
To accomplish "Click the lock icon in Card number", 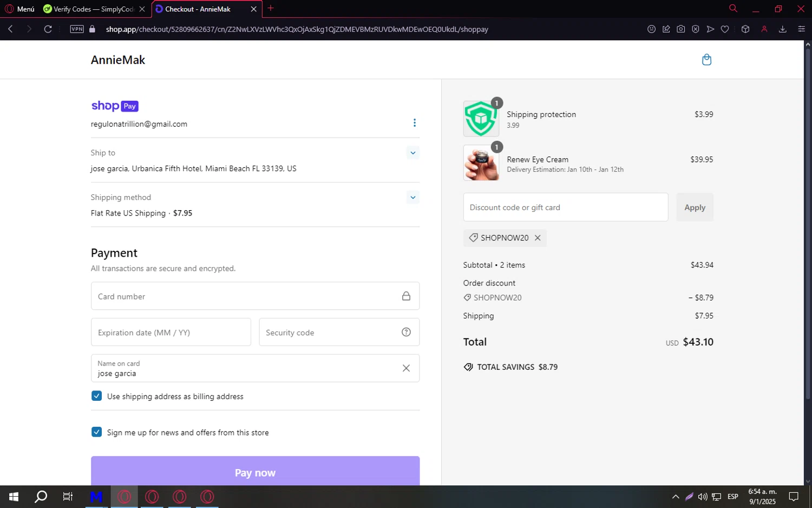I will coord(406,296).
